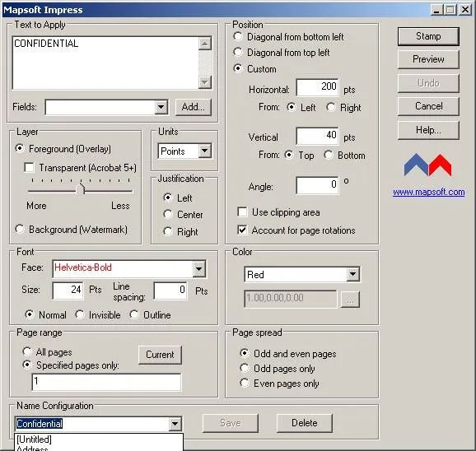
Task: Click the Specified pages input field
Action: [x=106, y=382]
